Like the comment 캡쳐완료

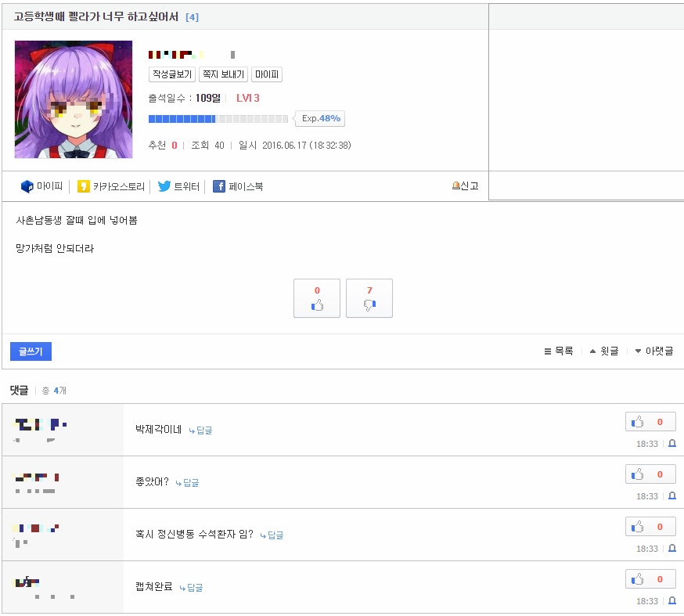650,579
